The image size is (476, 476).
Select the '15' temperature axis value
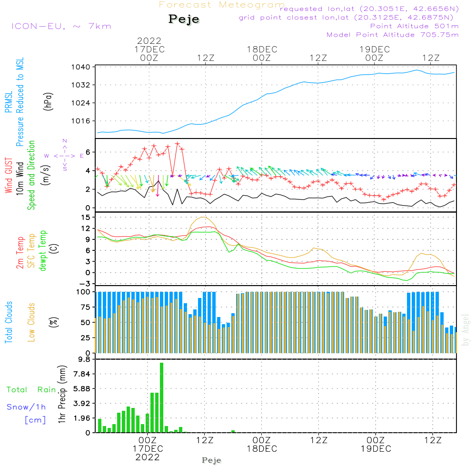coord(86,218)
